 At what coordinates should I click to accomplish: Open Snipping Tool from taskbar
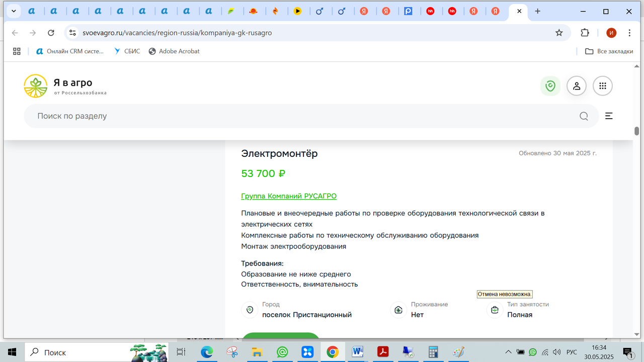click(x=232, y=352)
